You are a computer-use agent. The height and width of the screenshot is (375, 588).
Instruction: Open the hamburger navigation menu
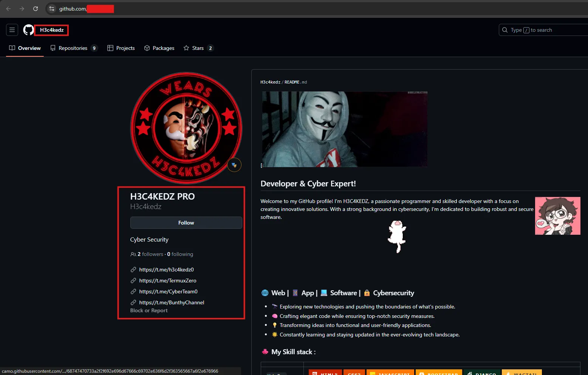coord(12,30)
